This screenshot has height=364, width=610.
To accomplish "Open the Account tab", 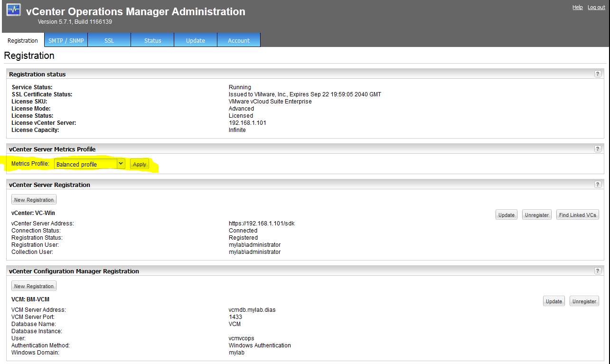I will (x=239, y=40).
